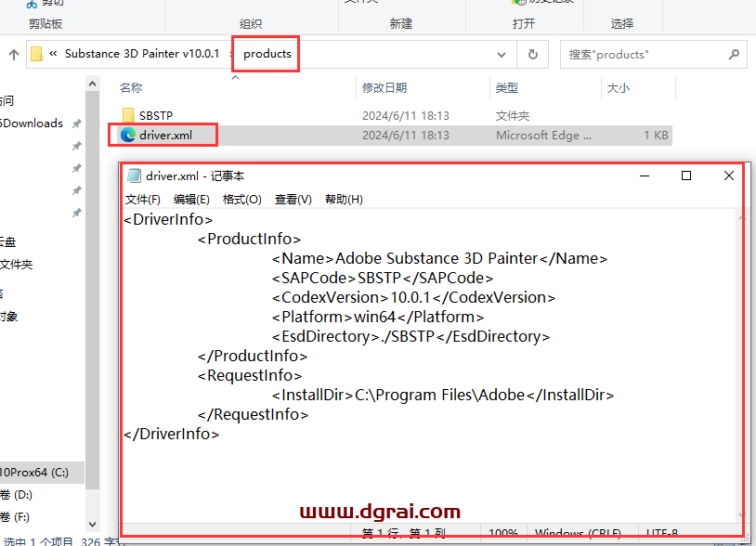Click the 1 KB size cell
This screenshot has height=546, width=756.
tap(656, 136)
